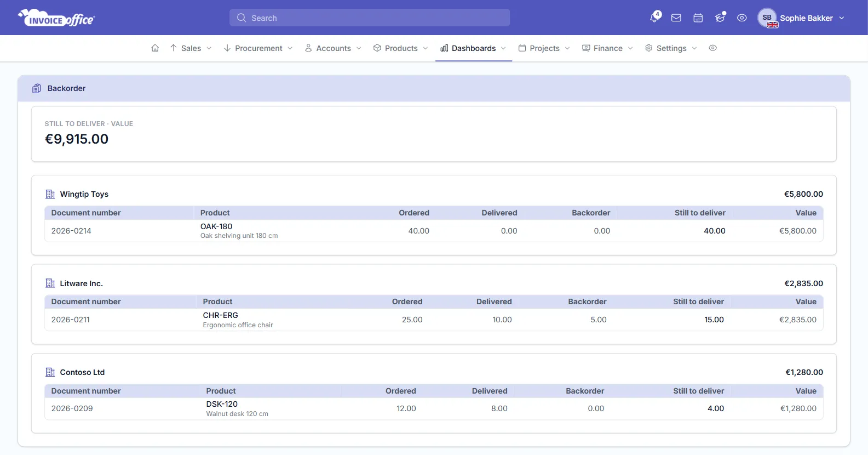Screen dimensions: 868x455
Task: Click the building icon beside Litware Inc.
Action: pos(50,283)
